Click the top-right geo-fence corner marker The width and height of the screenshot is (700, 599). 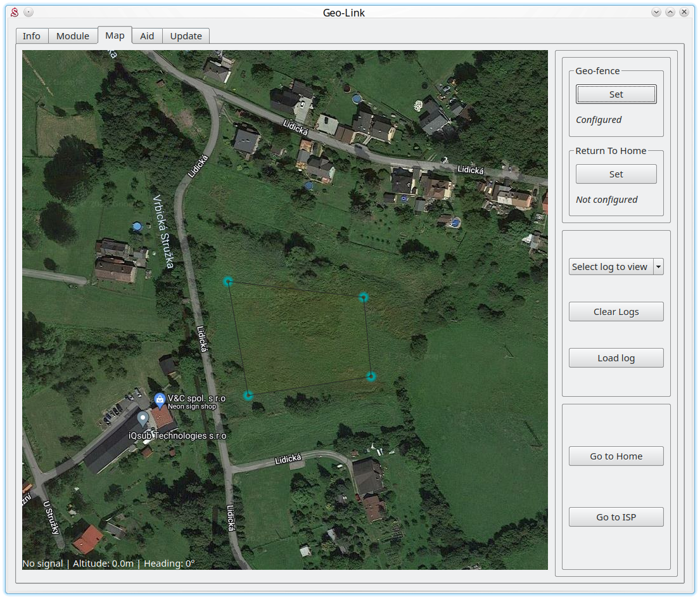pos(364,297)
